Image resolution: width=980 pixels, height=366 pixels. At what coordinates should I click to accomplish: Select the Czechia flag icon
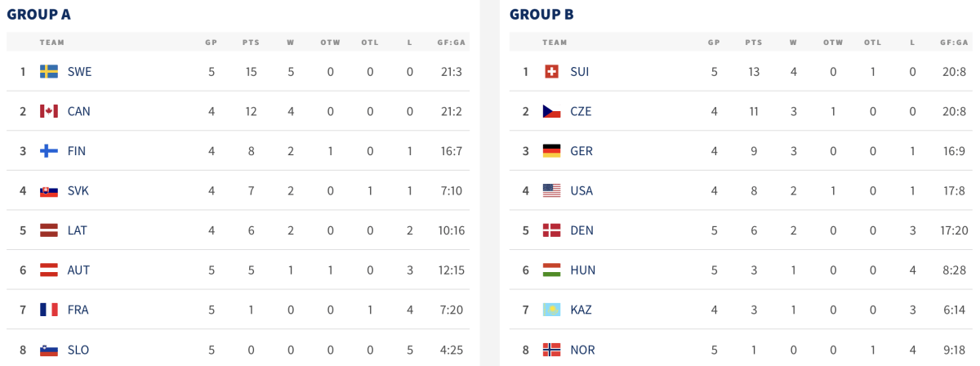tap(552, 111)
